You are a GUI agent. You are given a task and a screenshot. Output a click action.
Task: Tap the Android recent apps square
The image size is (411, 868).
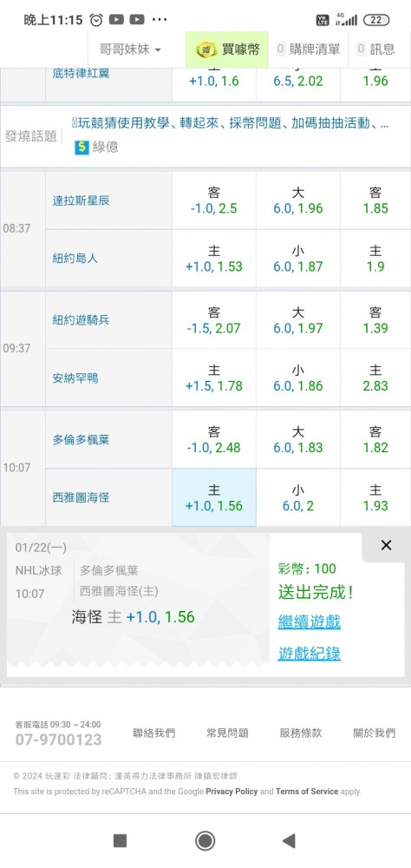(120, 841)
